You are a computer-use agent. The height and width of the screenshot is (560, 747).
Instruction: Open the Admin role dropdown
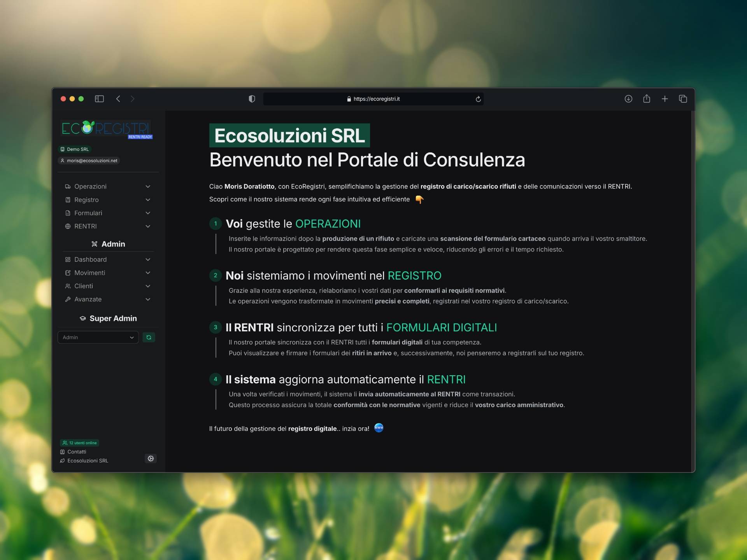98,337
